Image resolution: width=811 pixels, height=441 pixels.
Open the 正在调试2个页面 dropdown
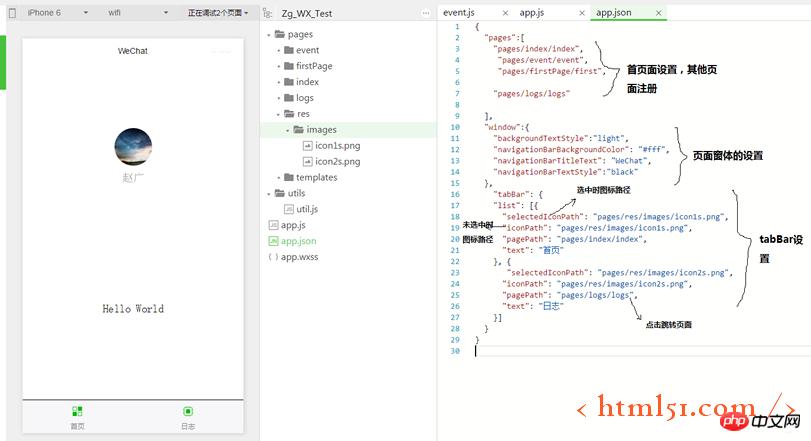217,13
